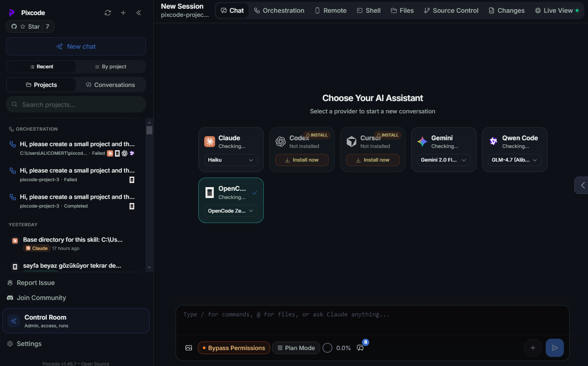
Task: Click Install now for Codex
Action: [x=302, y=160]
